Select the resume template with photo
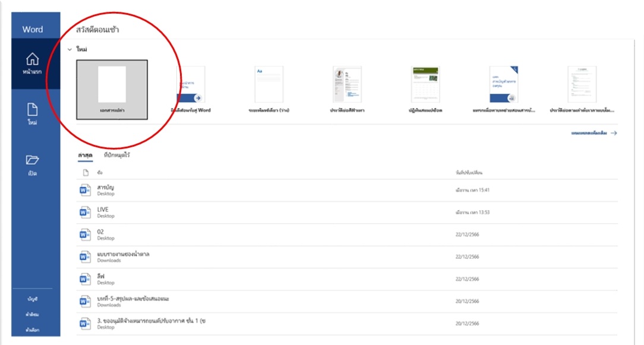Viewport: 644px width, 345px height. point(348,85)
